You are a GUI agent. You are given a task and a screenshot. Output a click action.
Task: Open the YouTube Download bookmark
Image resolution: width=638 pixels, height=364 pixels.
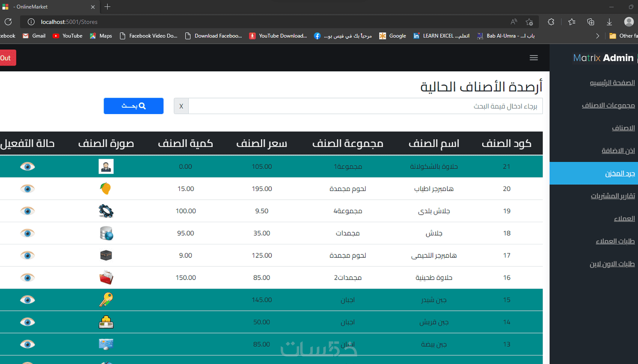pos(278,36)
